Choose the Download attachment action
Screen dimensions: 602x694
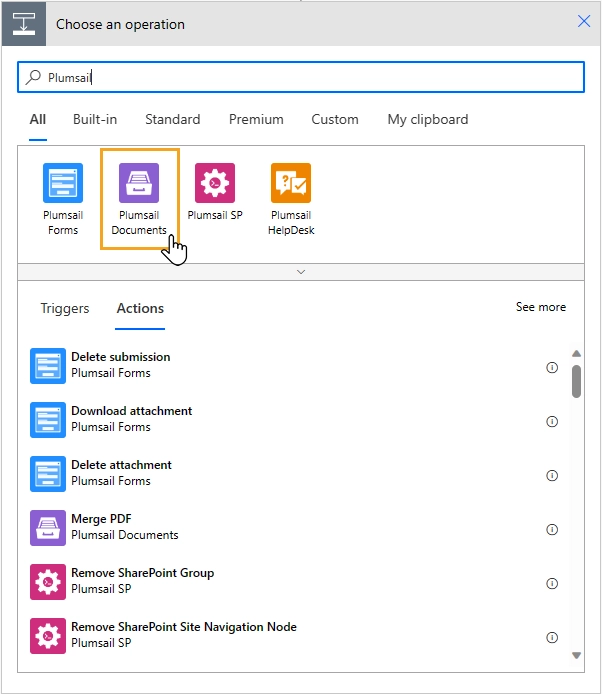pyautogui.click(x=294, y=420)
